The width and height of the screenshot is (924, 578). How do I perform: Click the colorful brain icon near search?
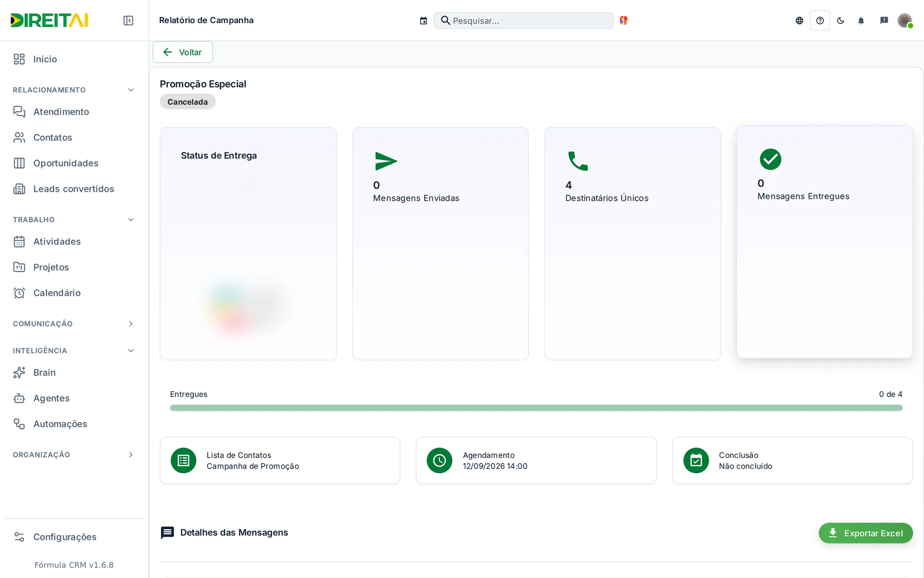tap(624, 20)
